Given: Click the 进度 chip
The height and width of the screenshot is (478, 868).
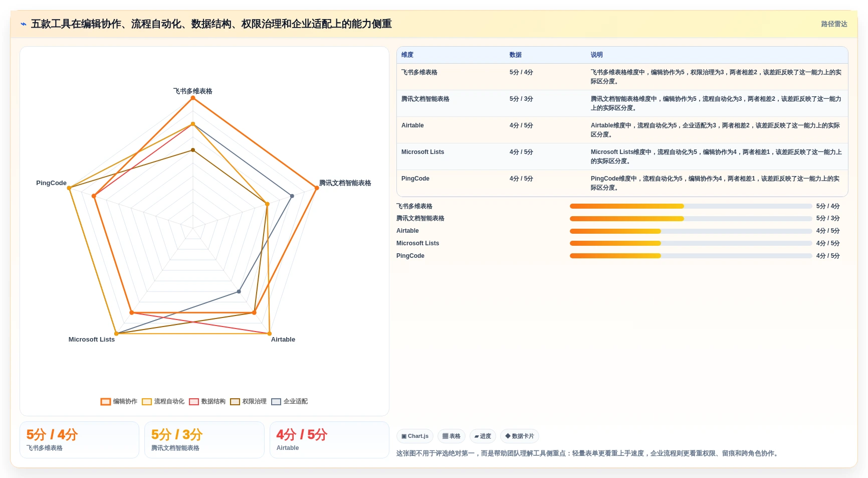Looking at the screenshot, I should click(483, 436).
